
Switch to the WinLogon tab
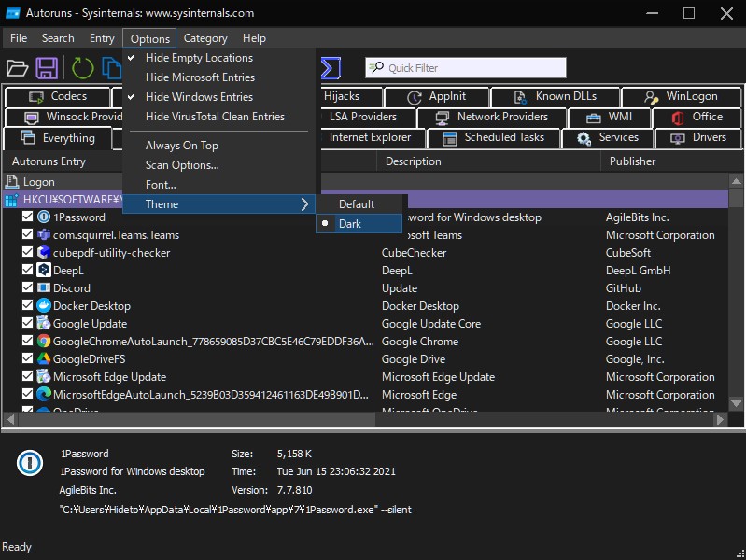pos(682,96)
